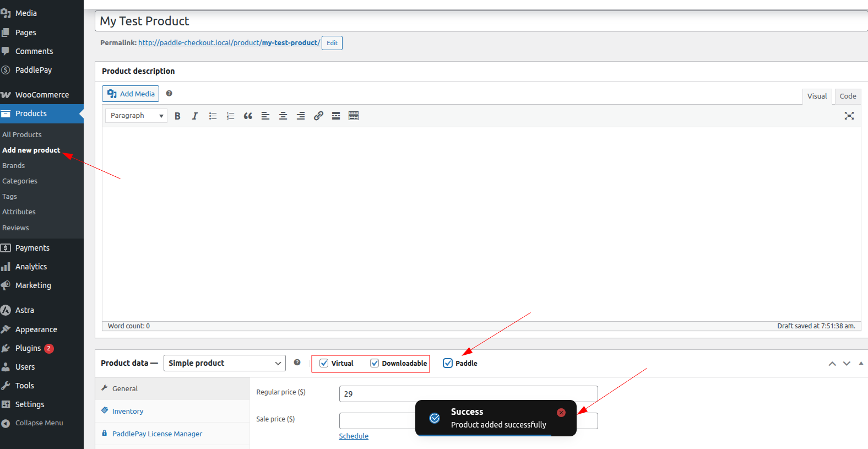The height and width of the screenshot is (449, 868).
Task: Open WooCommerce in the admin sidebar
Action: click(42, 95)
